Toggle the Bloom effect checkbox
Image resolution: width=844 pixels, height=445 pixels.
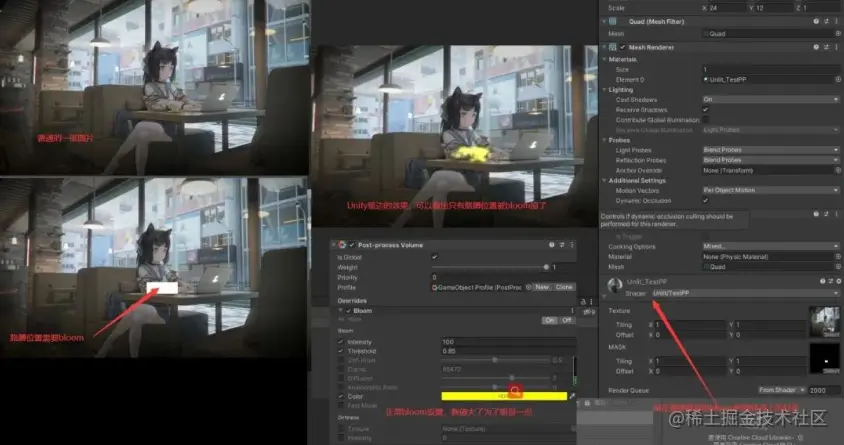click(x=349, y=311)
